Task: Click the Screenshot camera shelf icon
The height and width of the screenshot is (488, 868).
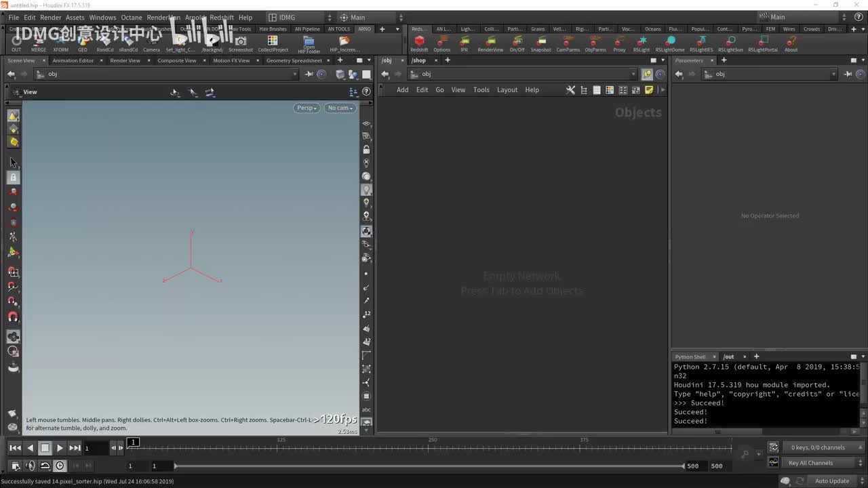Action: 240,41
